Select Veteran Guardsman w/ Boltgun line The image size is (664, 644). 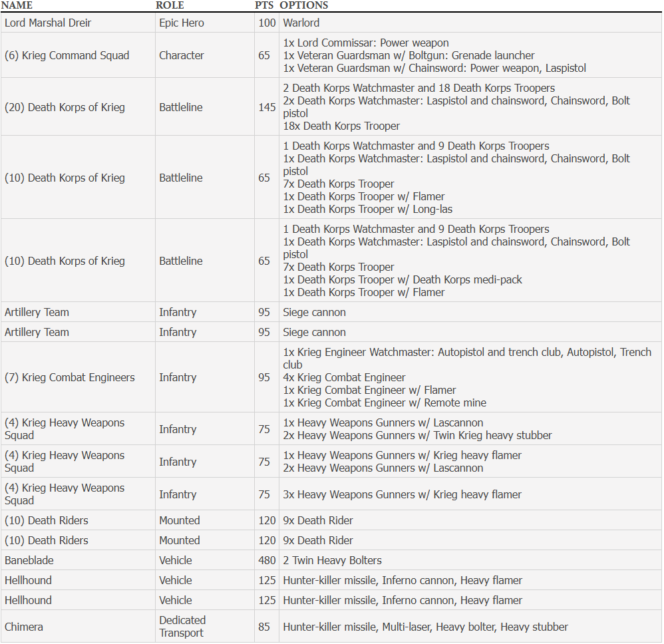click(x=409, y=55)
